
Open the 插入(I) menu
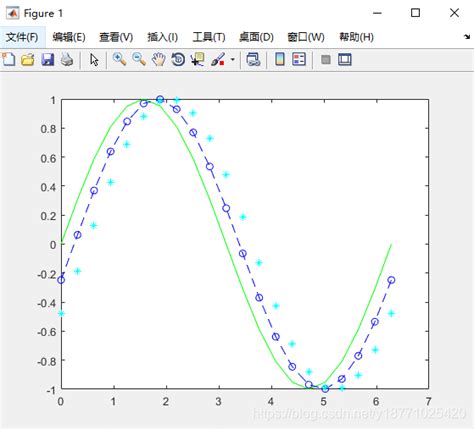coord(163,37)
